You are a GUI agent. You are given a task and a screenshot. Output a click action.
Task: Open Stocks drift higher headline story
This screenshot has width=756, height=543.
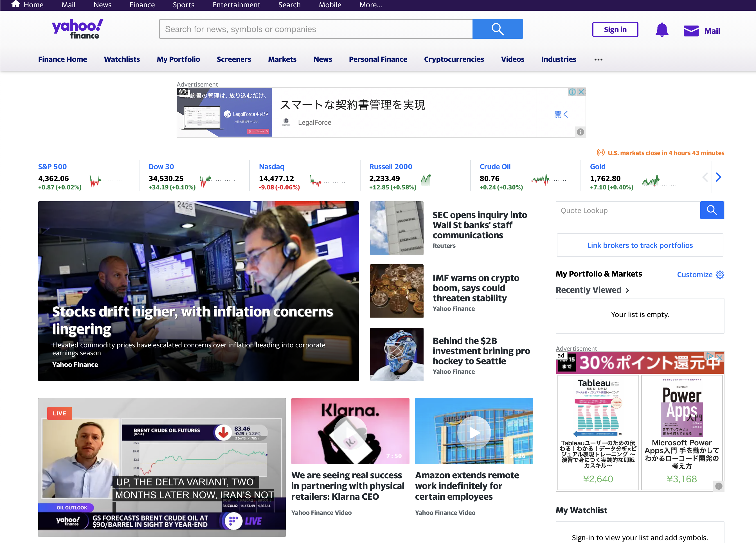[192, 320]
